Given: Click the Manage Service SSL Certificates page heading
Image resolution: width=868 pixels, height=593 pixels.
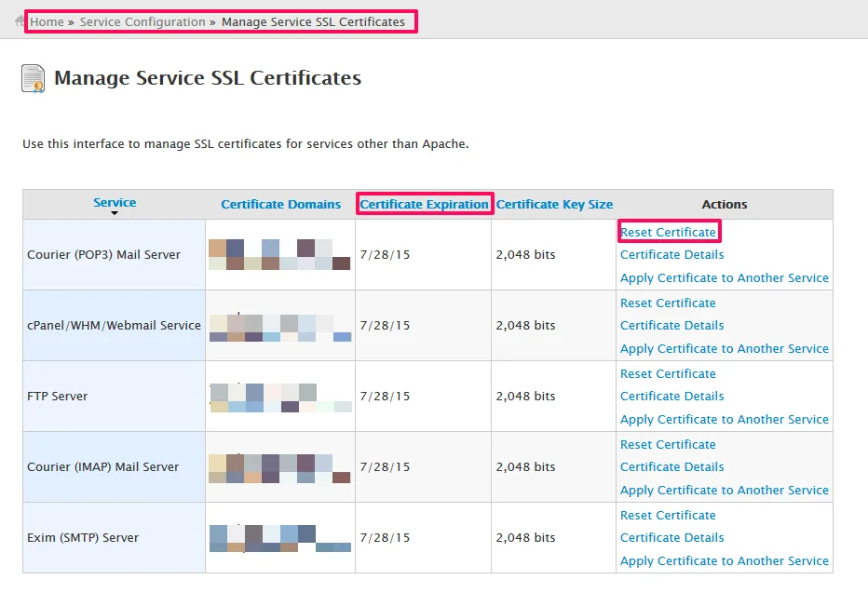Looking at the screenshot, I should pyautogui.click(x=208, y=78).
